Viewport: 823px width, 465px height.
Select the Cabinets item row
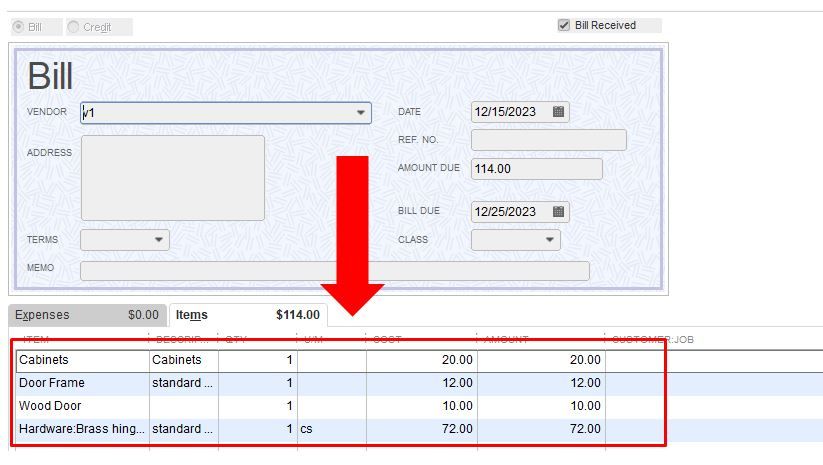point(82,360)
